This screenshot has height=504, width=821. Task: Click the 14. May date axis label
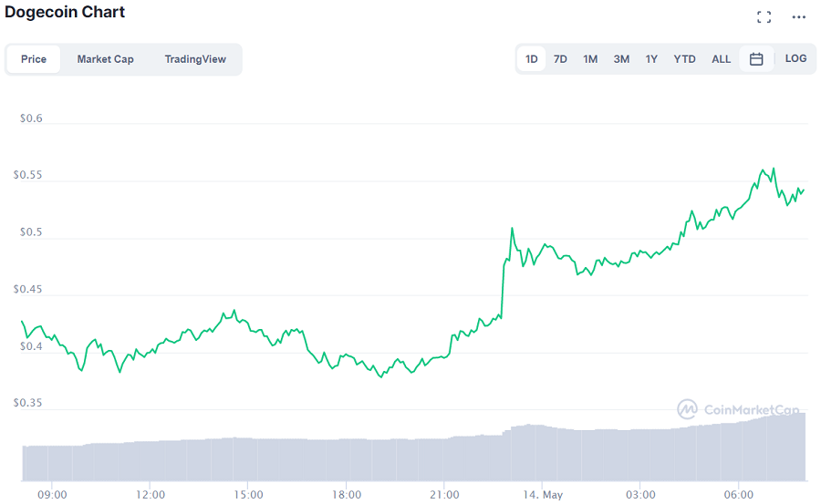point(542,494)
